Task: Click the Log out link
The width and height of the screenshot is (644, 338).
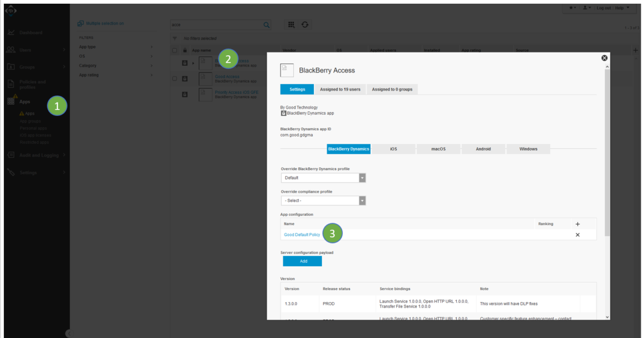Action: 603,8
